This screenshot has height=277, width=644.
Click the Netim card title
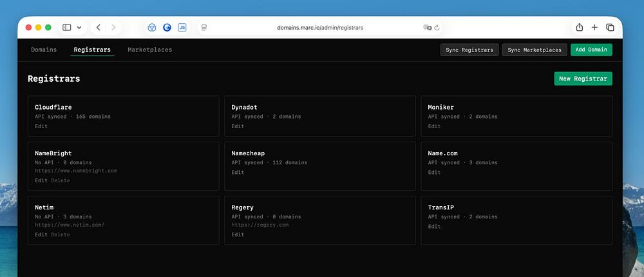(x=44, y=207)
